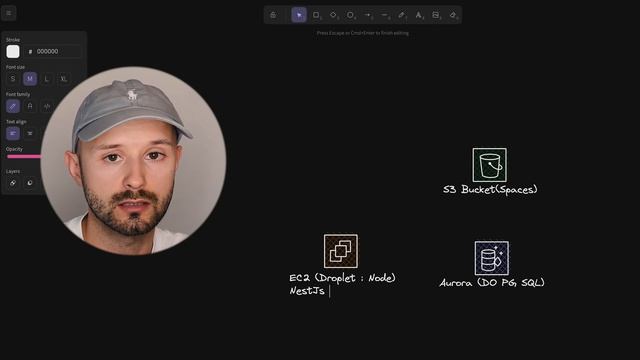Activate the Line drawing tool
Image resolution: width=640 pixels, height=360 pixels.
click(x=384, y=15)
